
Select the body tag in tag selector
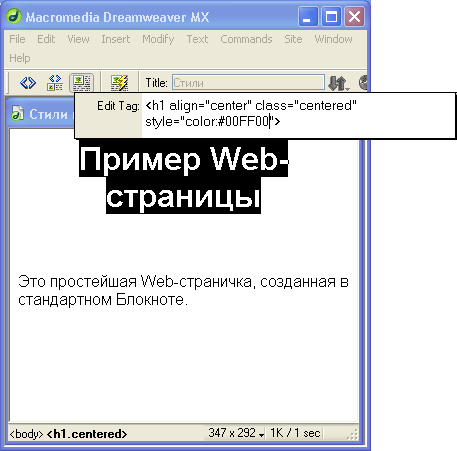coord(26,434)
